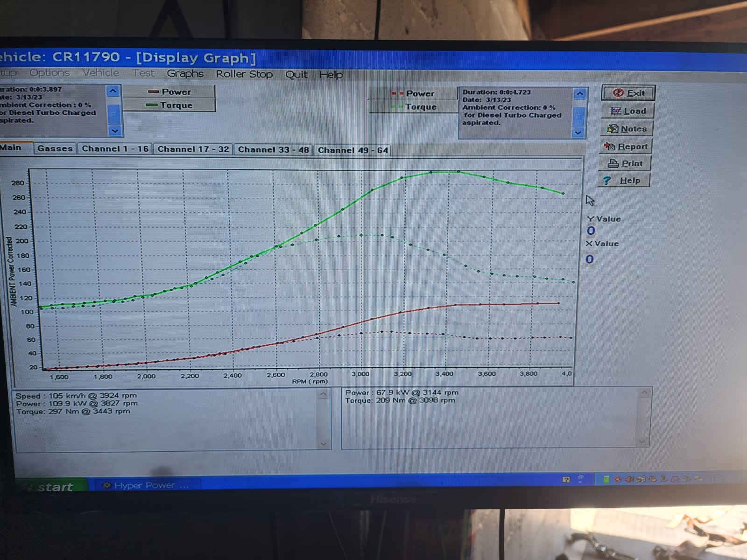Click the Help button below Print
Viewport: 747px width, 560px height.
624,180
